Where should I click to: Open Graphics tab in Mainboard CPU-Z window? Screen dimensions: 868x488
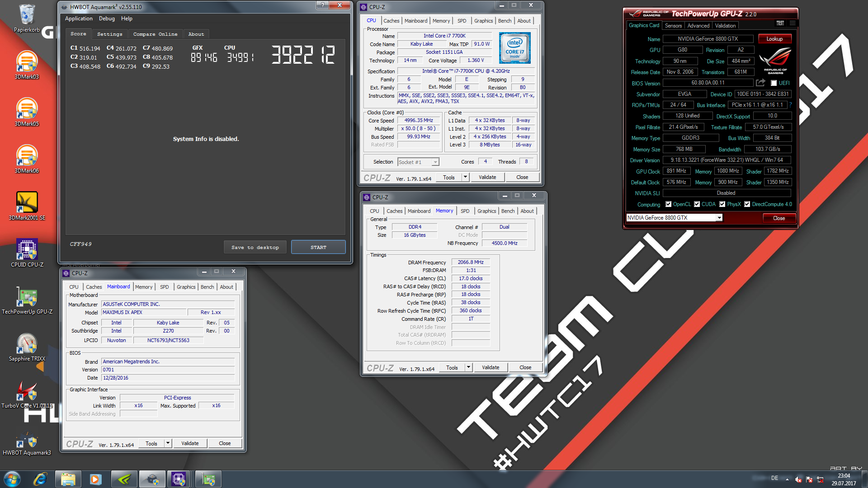tap(186, 287)
